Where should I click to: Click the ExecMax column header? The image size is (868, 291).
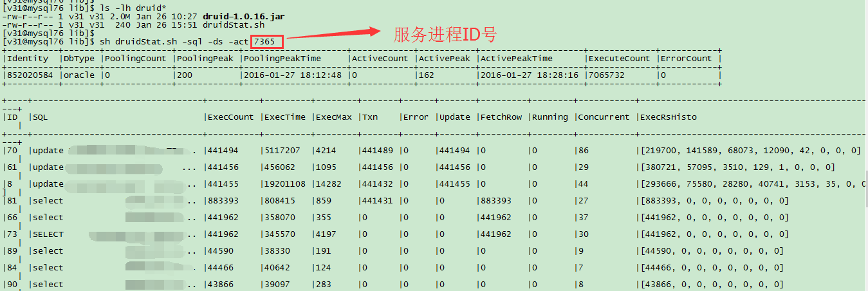[333, 117]
